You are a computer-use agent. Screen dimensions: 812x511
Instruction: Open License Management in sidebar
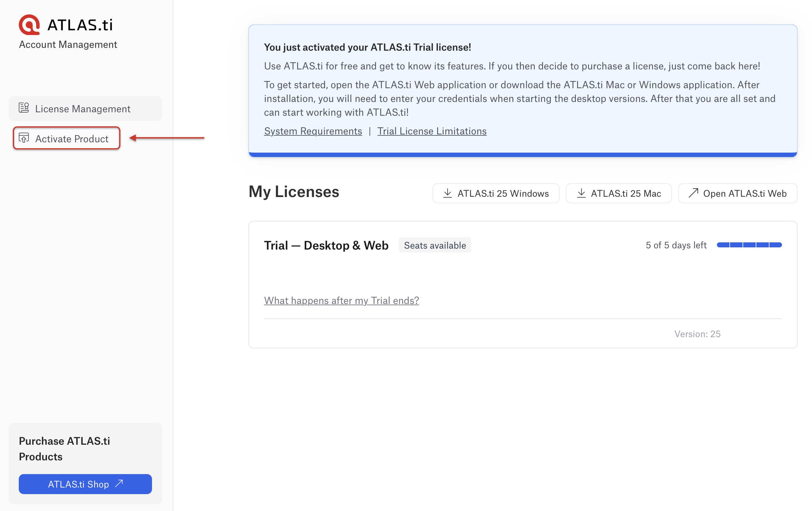click(83, 109)
